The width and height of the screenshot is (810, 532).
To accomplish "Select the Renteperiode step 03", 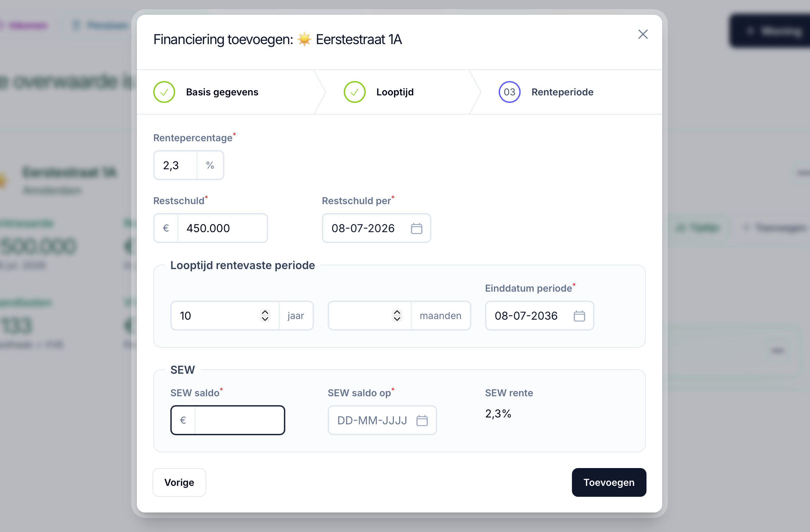I will [x=546, y=92].
